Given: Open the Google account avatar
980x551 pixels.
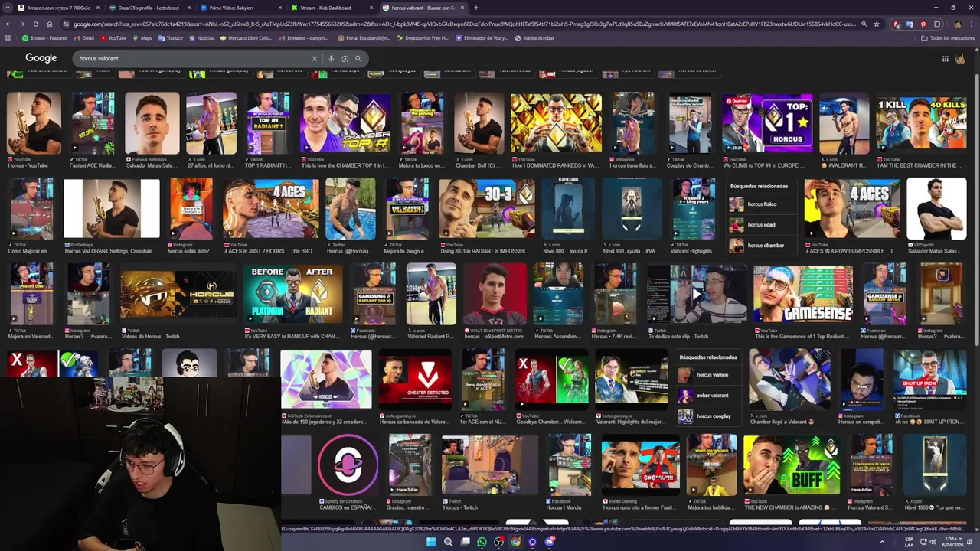Looking at the screenshot, I should (961, 59).
